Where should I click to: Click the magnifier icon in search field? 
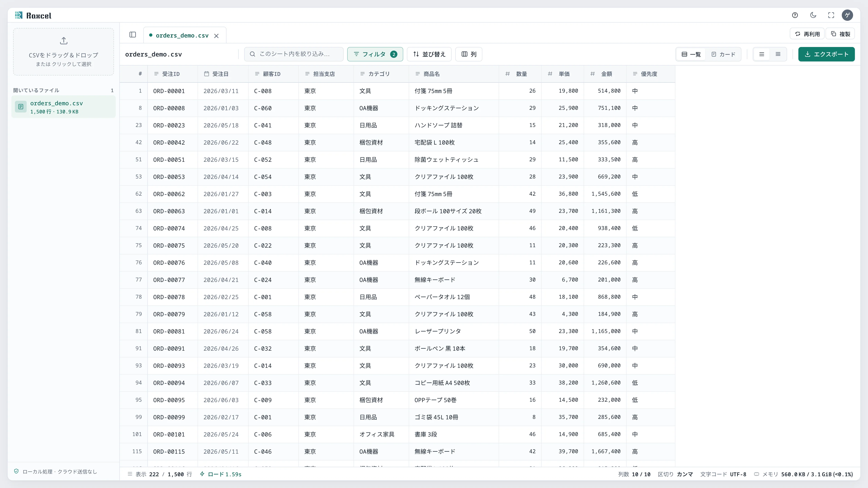pyautogui.click(x=252, y=54)
